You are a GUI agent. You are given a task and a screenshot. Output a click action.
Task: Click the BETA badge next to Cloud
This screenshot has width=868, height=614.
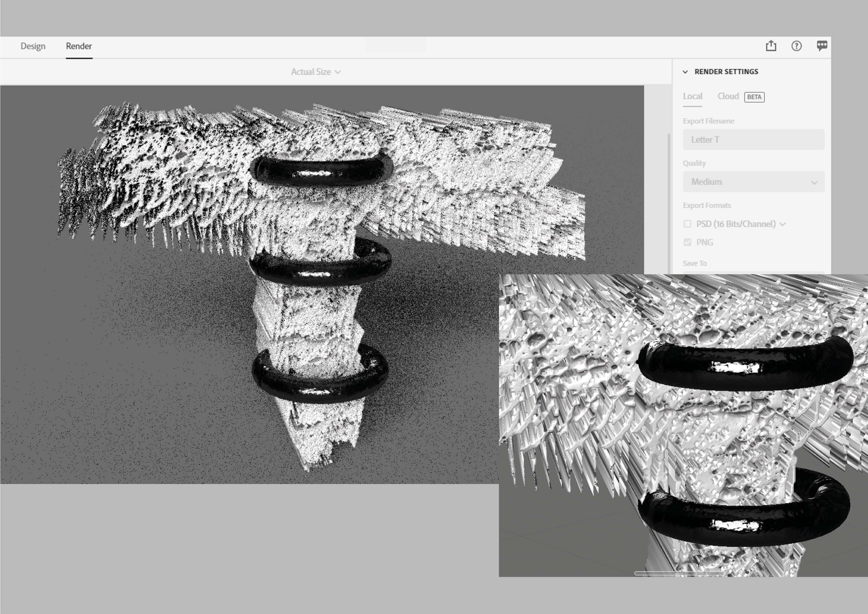click(x=754, y=97)
